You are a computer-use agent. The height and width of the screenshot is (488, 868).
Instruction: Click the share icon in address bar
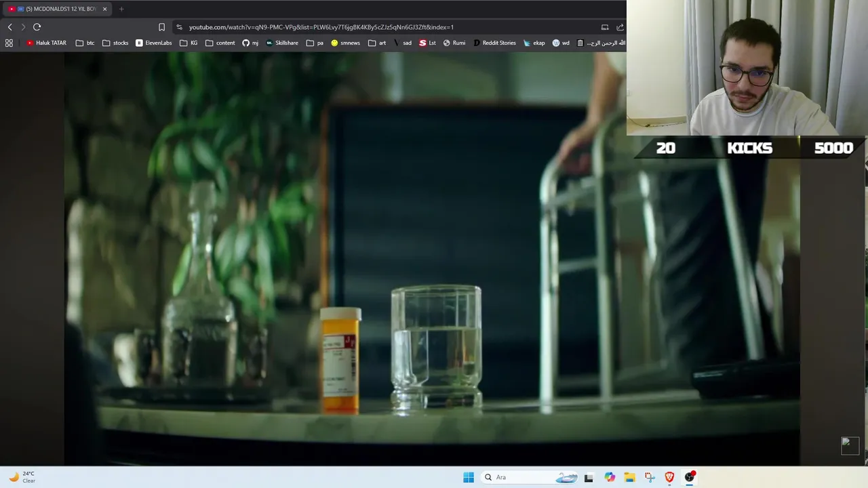(620, 27)
